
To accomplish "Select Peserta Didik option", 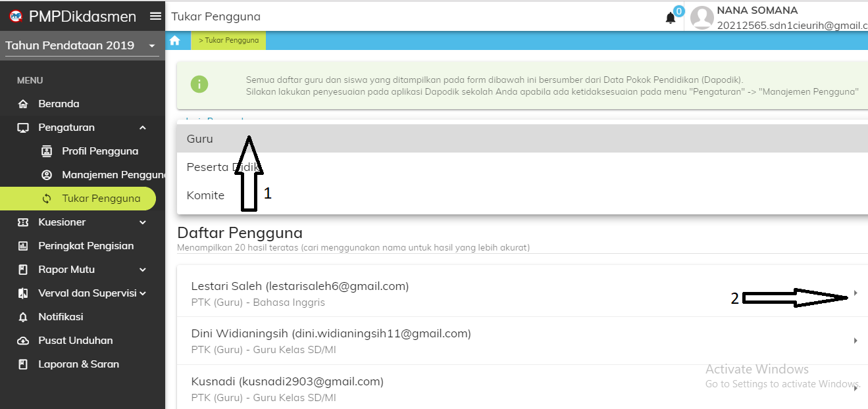I will click(523, 167).
